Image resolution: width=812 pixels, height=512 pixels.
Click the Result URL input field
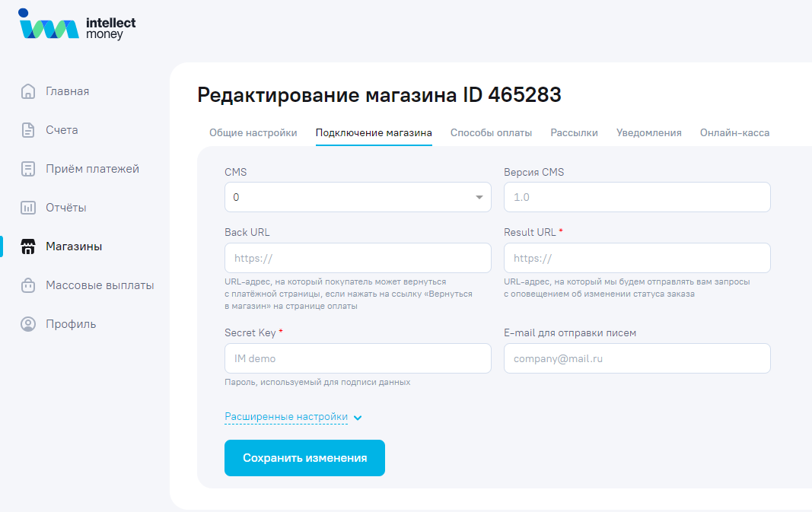[x=637, y=258]
